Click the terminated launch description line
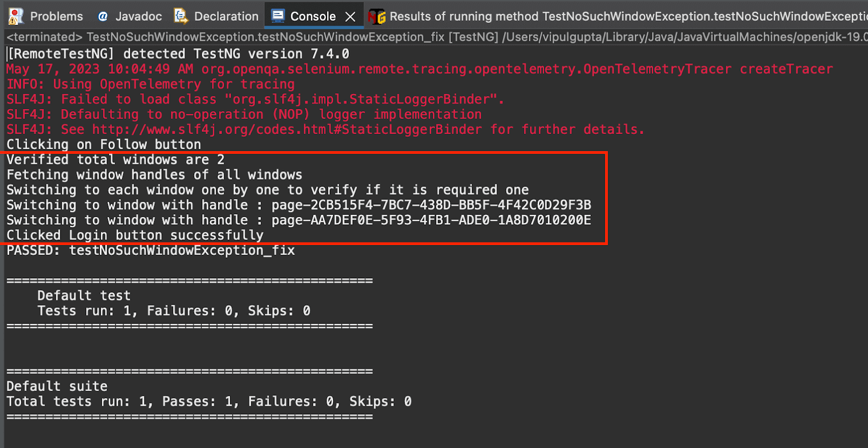Image resolution: width=868 pixels, height=448 pixels. [436, 37]
